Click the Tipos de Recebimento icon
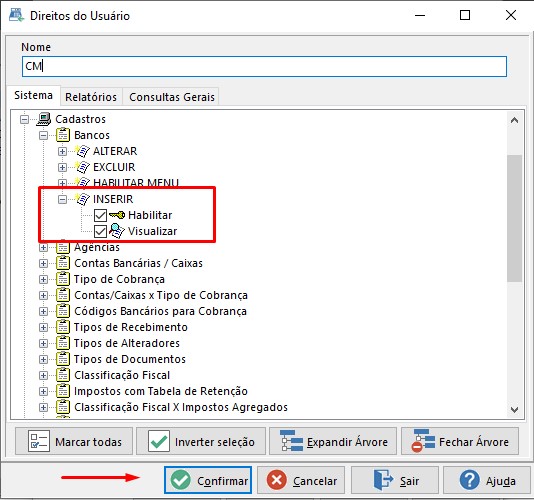The image size is (534, 500). click(x=63, y=327)
